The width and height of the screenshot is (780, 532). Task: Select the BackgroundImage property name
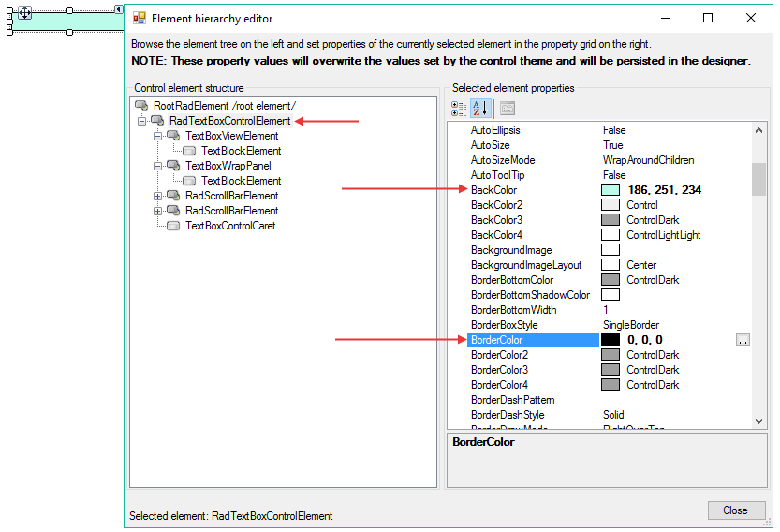point(511,250)
